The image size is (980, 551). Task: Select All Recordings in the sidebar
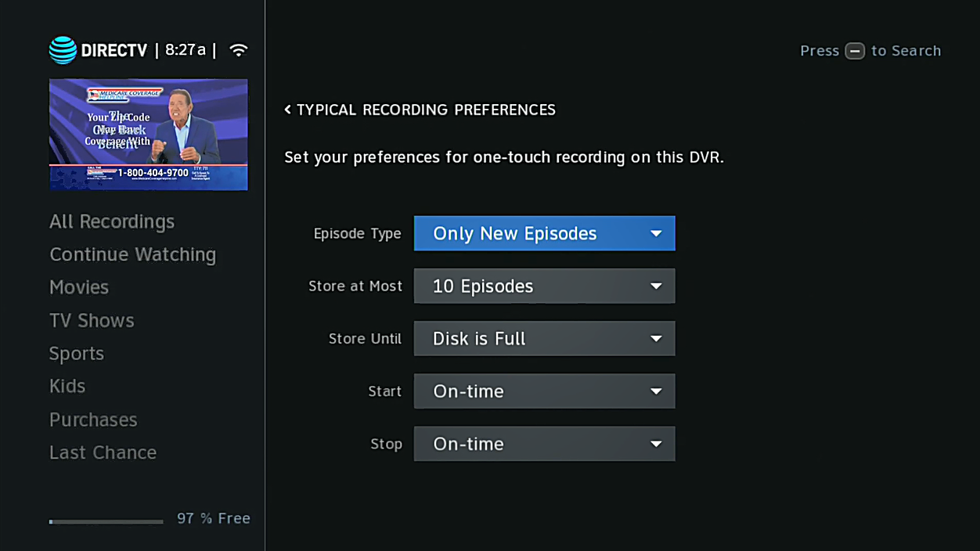coord(112,221)
